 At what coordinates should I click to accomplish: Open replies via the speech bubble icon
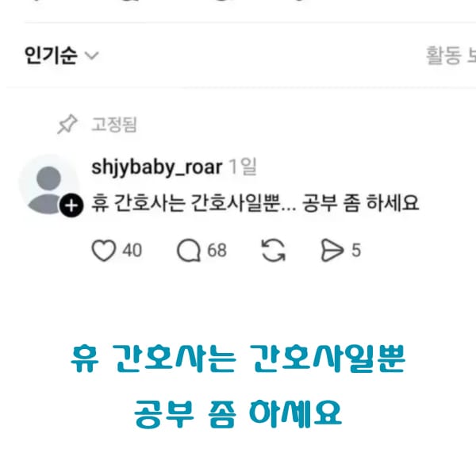click(189, 251)
